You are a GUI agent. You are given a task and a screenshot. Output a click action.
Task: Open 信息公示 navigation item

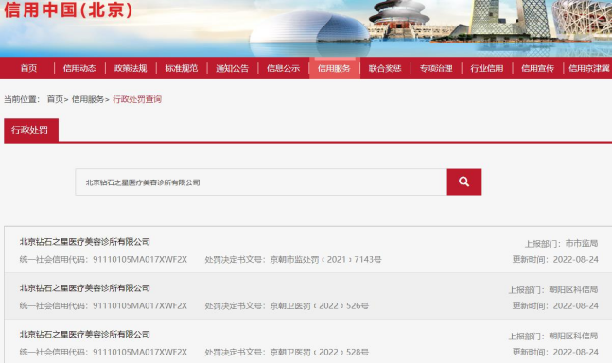click(x=284, y=68)
